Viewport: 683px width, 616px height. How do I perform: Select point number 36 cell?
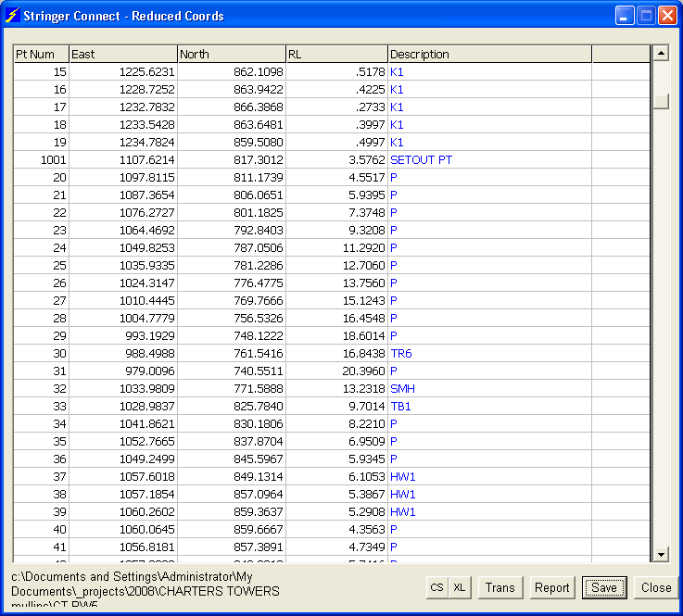(41, 459)
